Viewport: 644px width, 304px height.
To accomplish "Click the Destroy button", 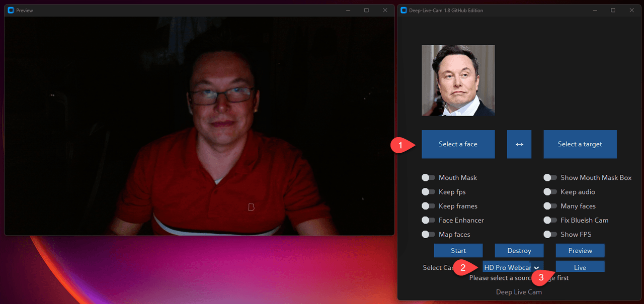I will (519, 250).
